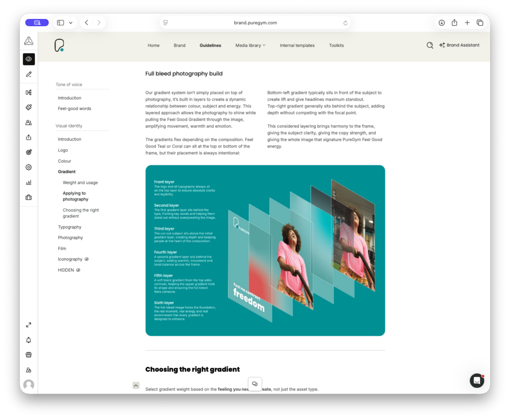Toggle the Safari sidebar panel button
Viewport: 510px width, 420px height.
[60, 22]
